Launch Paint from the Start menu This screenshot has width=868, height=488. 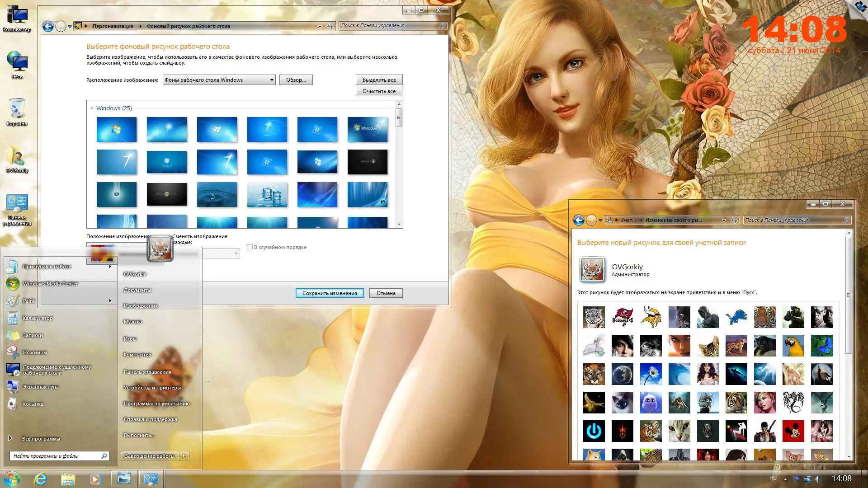pyautogui.click(x=28, y=301)
